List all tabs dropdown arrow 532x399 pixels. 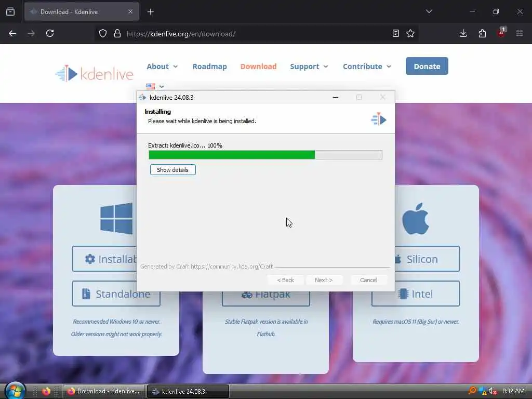[429, 11]
